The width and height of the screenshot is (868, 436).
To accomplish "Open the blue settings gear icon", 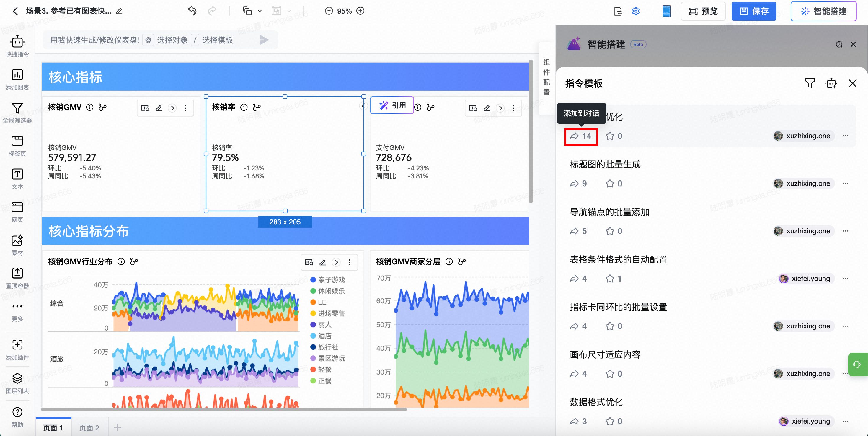I will (x=635, y=11).
